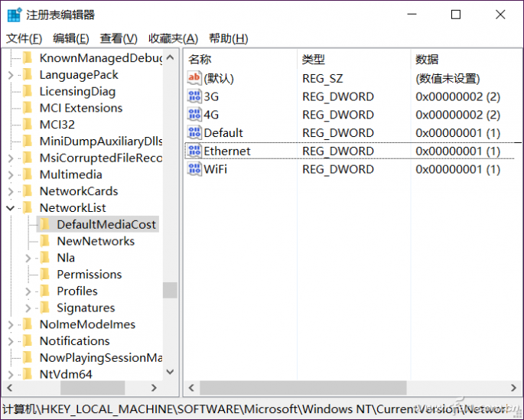
Task: Click the DWORD icon of the Default value
Action: [x=194, y=132]
